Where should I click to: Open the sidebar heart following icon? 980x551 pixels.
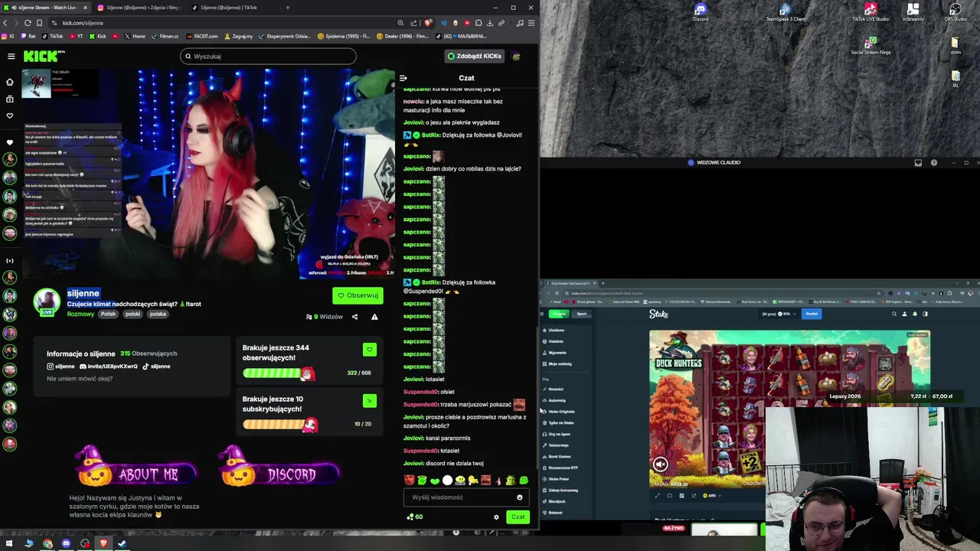(10, 116)
